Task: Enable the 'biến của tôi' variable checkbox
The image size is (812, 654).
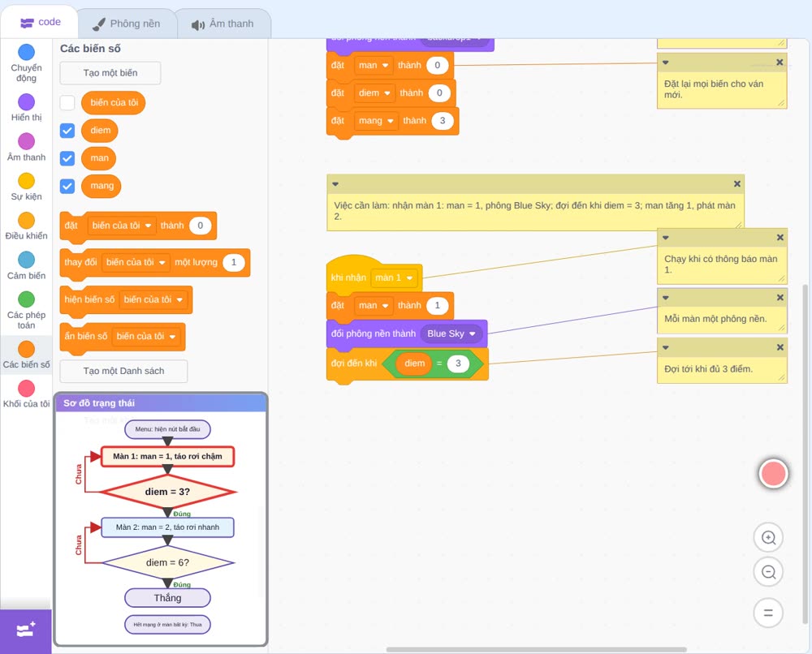Action: click(67, 102)
